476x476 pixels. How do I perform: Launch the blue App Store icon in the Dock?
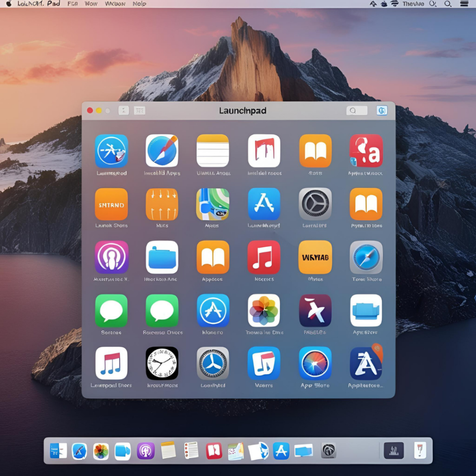click(281, 451)
